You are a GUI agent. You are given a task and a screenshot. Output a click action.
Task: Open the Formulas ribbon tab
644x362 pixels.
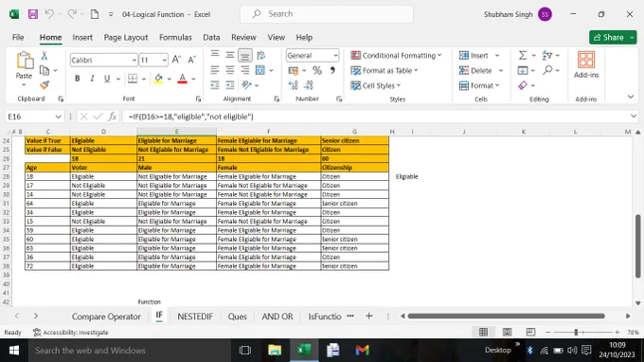click(175, 37)
